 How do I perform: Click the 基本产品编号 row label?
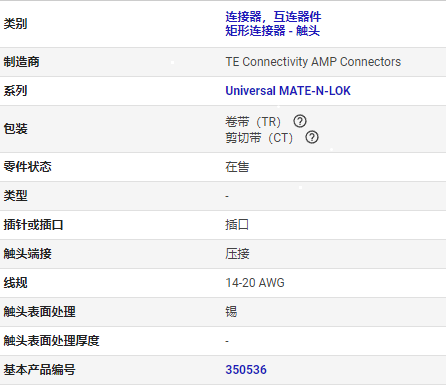pyautogui.click(x=39, y=370)
